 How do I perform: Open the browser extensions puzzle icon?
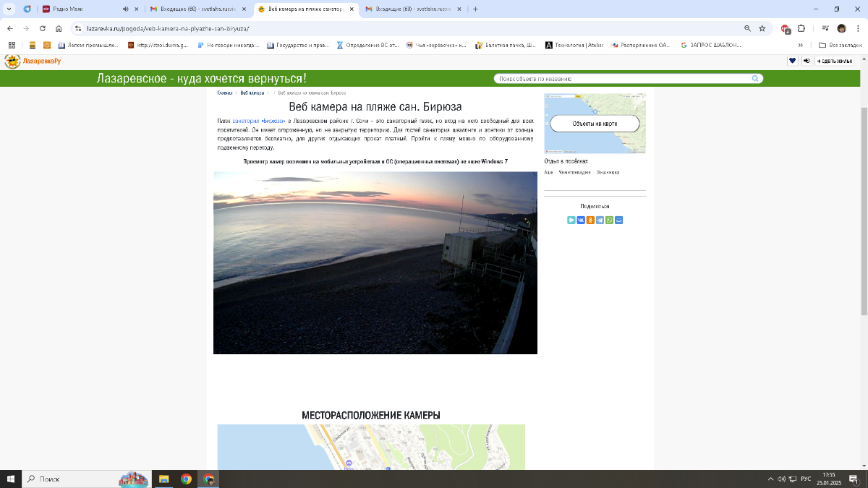(x=801, y=28)
